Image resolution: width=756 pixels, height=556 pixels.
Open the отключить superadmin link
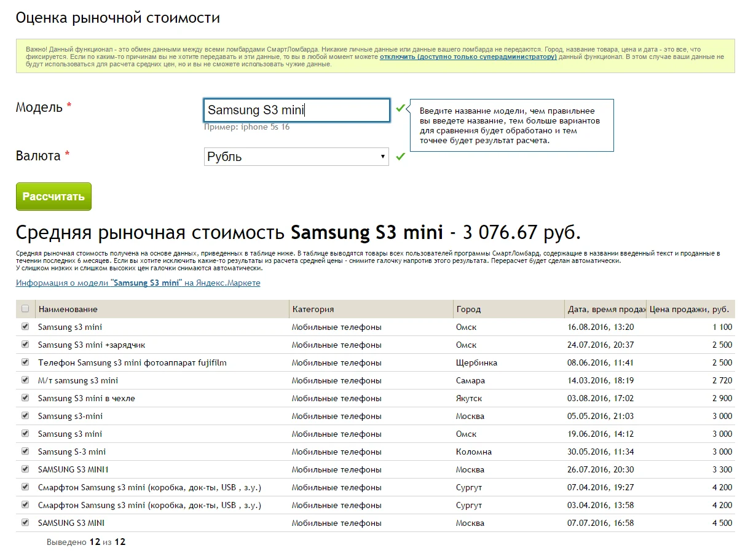468,57
